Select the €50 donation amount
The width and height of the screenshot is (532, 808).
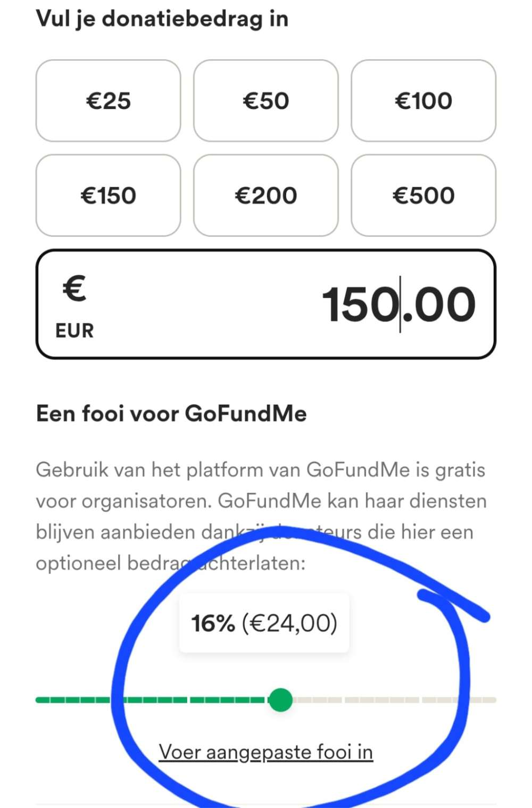point(266,101)
